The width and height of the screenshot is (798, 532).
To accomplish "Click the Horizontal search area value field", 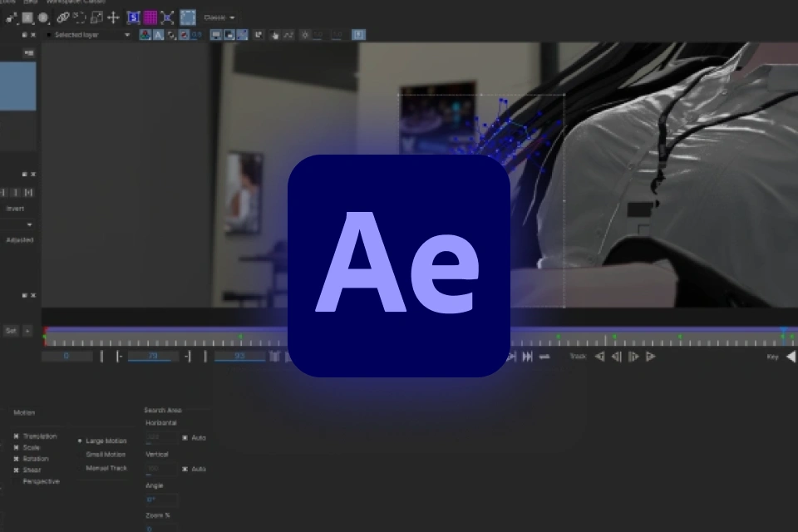I will pos(161,437).
